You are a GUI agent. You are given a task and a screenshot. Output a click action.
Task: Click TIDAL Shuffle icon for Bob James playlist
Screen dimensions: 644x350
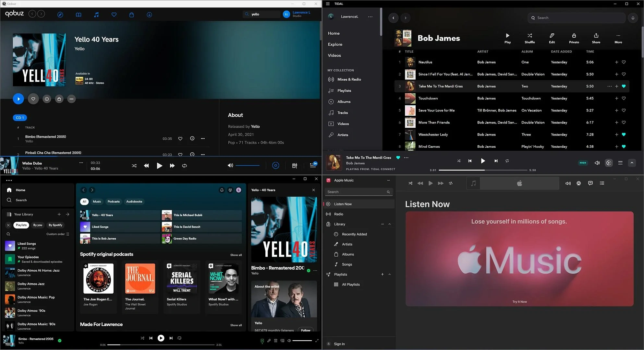coord(529,36)
